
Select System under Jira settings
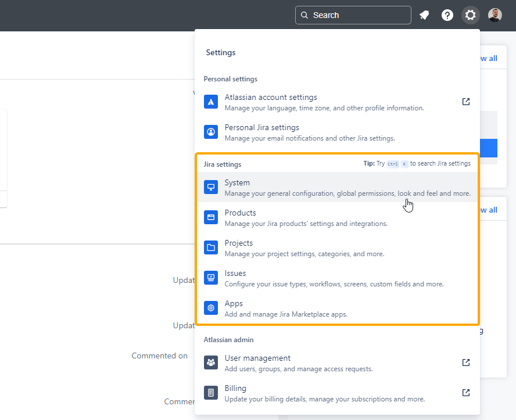(x=337, y=188)
